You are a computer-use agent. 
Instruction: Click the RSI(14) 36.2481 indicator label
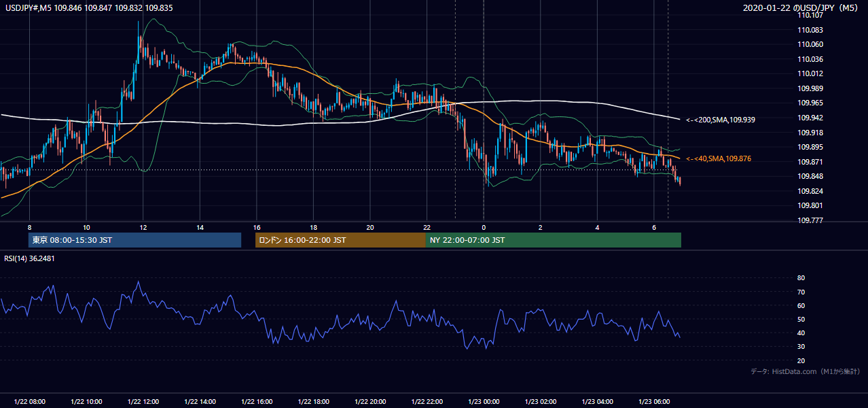tap(29, 258)
